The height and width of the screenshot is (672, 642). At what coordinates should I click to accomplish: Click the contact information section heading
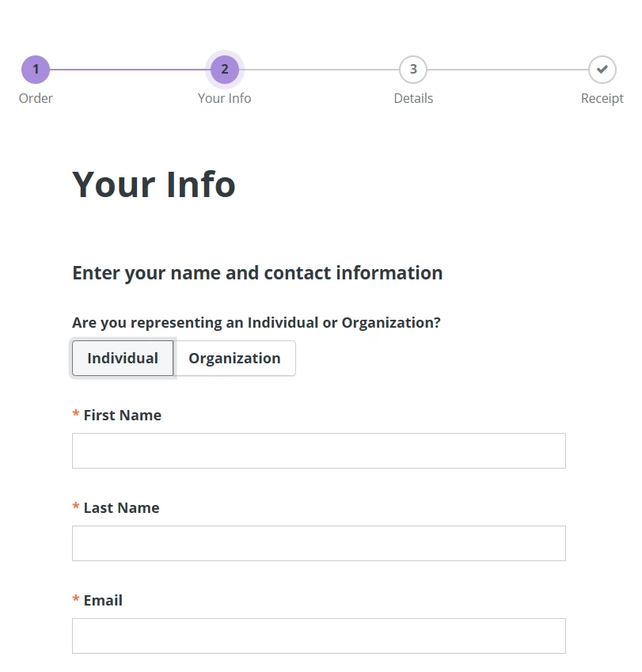256,272
